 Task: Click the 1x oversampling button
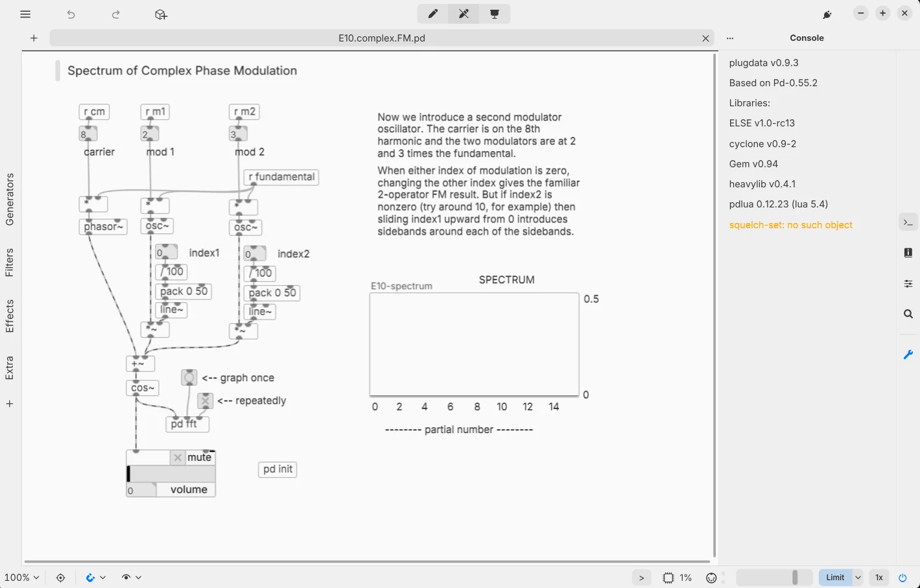pos(879,578)
